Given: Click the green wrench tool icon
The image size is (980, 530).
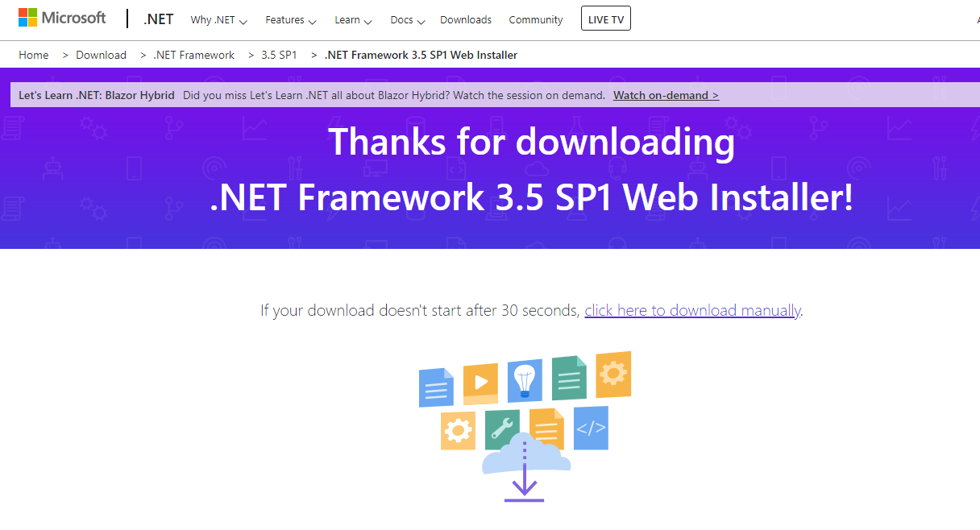Looking at the screenshot, I should click(x=502, y=429).
